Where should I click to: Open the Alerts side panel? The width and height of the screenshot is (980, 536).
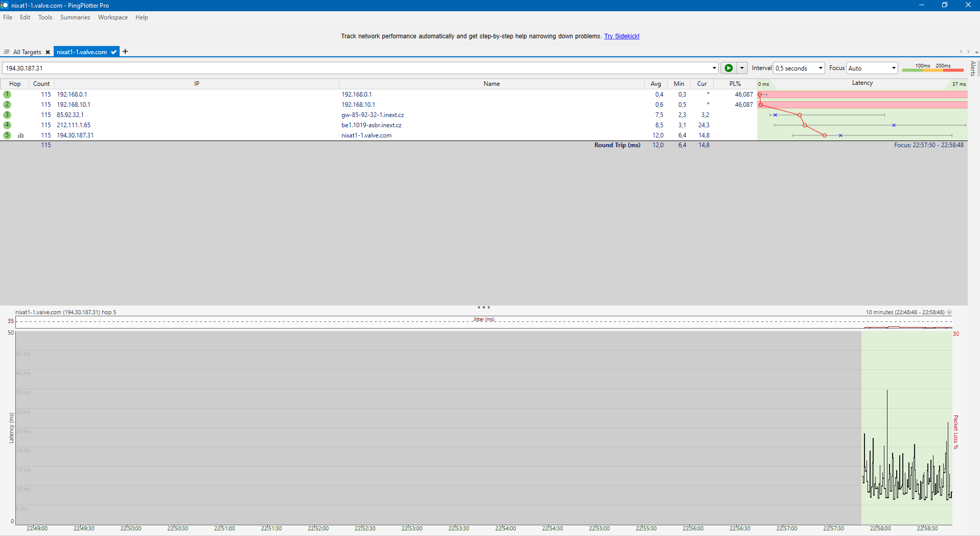click(x=973, y=68)
